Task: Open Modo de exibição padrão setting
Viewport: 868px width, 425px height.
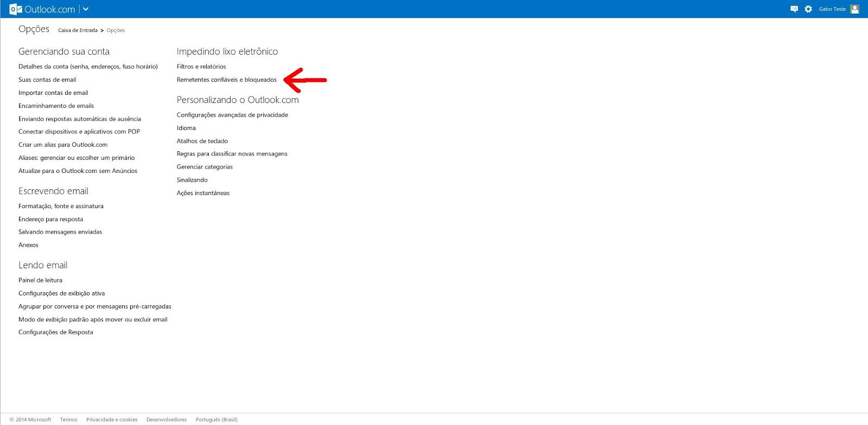Action: pyautogui.click(x=93, y=319)
